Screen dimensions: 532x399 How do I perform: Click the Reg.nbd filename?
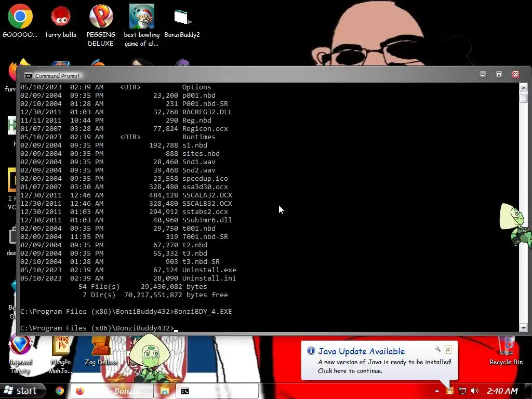[x=196, y=121]
